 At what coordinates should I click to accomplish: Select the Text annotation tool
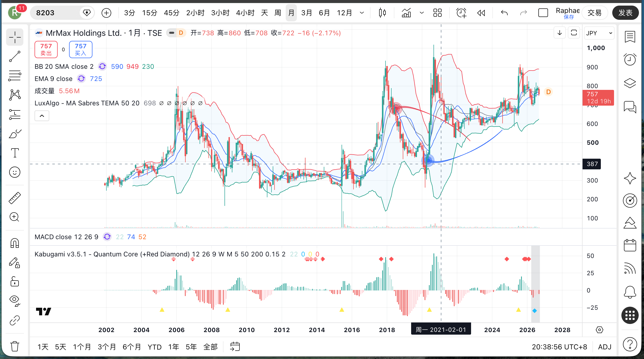tap(15, 153)
